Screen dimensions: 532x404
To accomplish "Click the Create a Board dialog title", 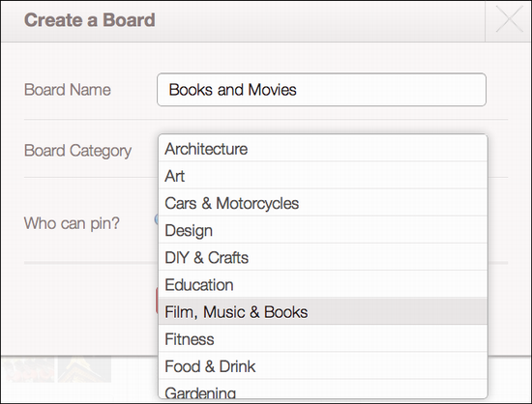I will (x=90, y=19).
